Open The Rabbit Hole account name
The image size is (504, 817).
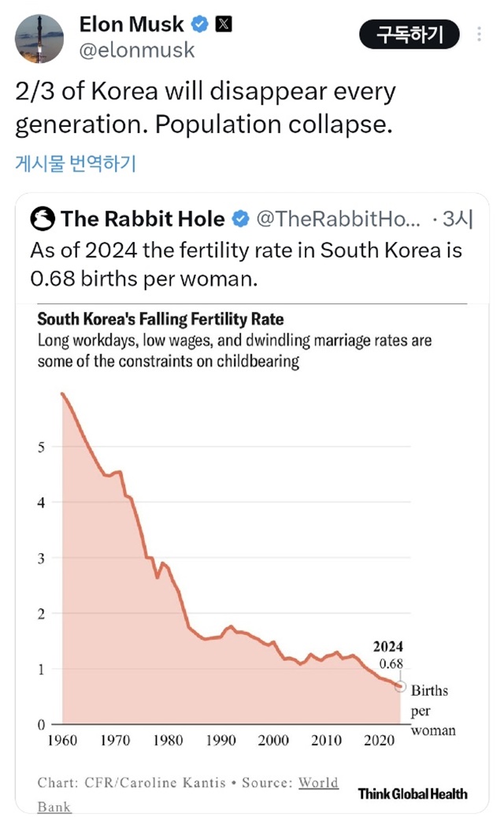(143, 218)
